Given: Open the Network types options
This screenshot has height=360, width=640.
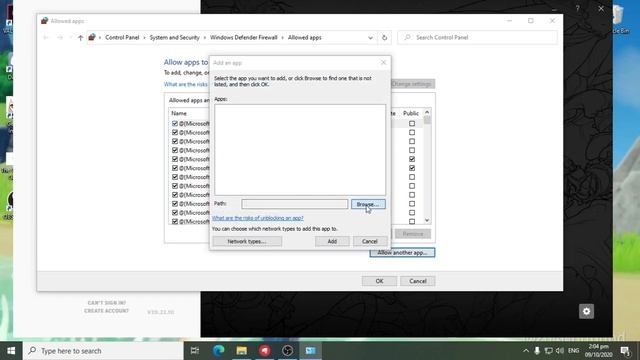Looking at the screenshot, I should (x=247, y=241).
